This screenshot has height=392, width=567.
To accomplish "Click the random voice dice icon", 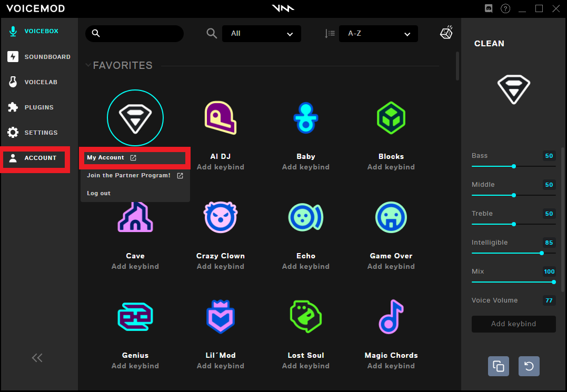I will (x=446, y=33).
